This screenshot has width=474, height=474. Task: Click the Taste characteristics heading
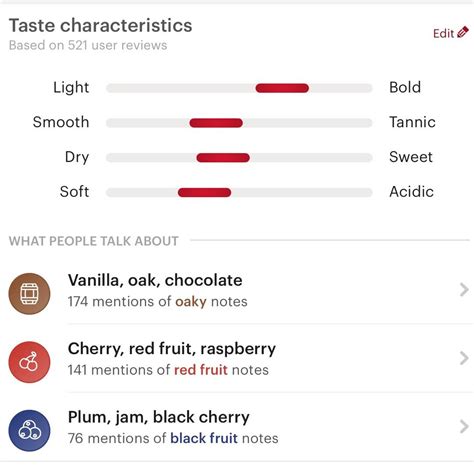(x=100, y=25)
